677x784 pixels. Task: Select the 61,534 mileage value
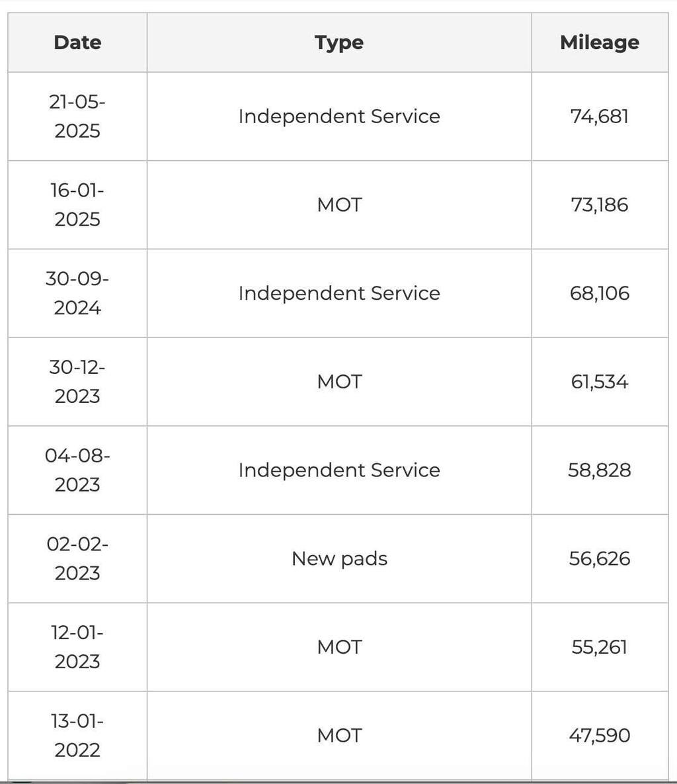(x=600, y=382)
